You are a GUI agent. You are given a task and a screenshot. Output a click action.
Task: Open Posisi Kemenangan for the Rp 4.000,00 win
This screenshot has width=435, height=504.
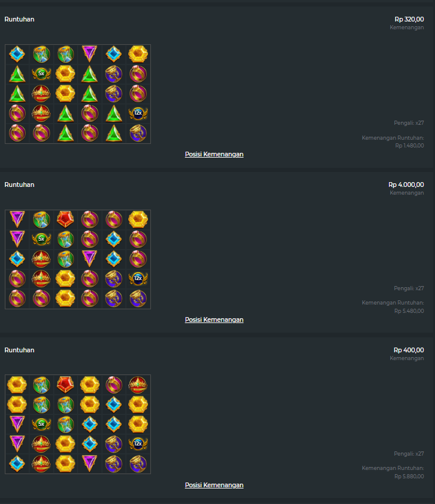click(214, 320)
